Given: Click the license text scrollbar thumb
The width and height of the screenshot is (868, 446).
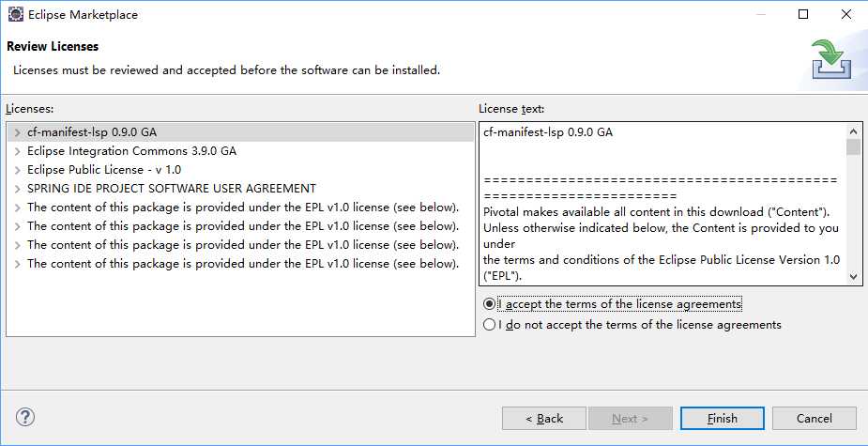Looking at the screenshot, I should click(853, 147).
